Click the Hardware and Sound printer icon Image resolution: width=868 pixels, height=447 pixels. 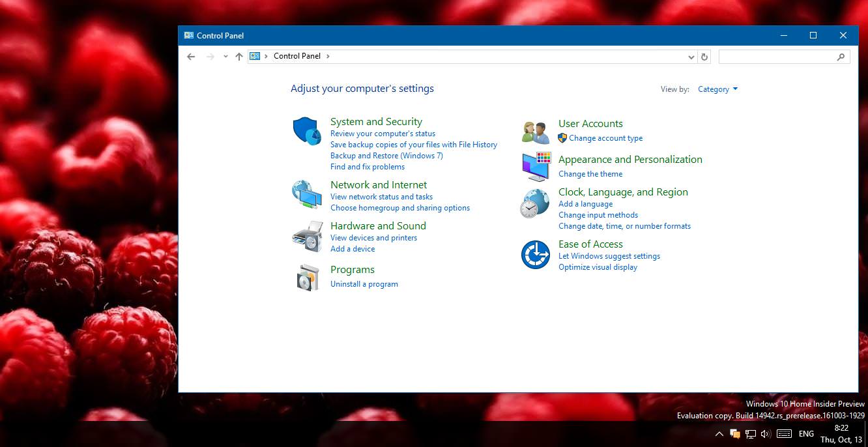[307, 236]
